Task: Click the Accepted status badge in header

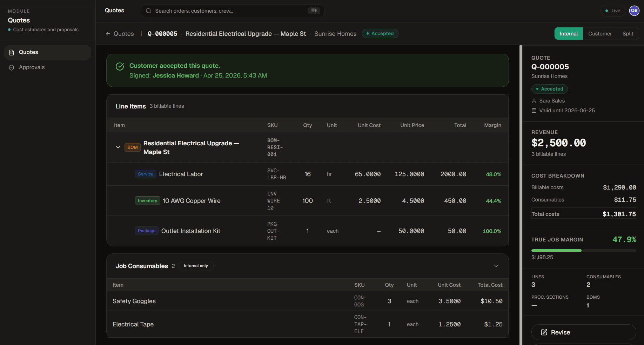Action: [x=380, y=34]
